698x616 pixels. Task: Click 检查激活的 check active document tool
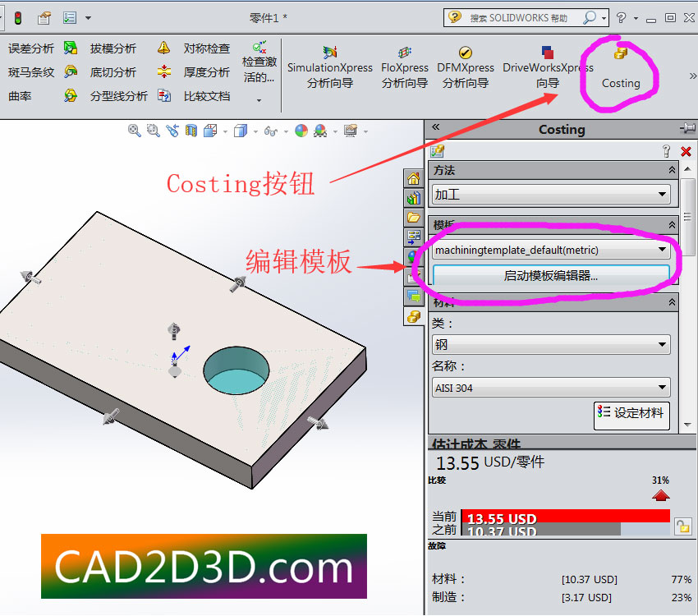pyautogui.click(x=259, y=62)
